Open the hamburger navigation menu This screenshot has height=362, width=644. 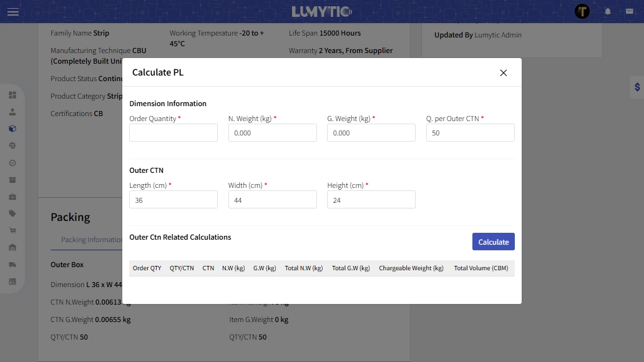click(13, 11)
